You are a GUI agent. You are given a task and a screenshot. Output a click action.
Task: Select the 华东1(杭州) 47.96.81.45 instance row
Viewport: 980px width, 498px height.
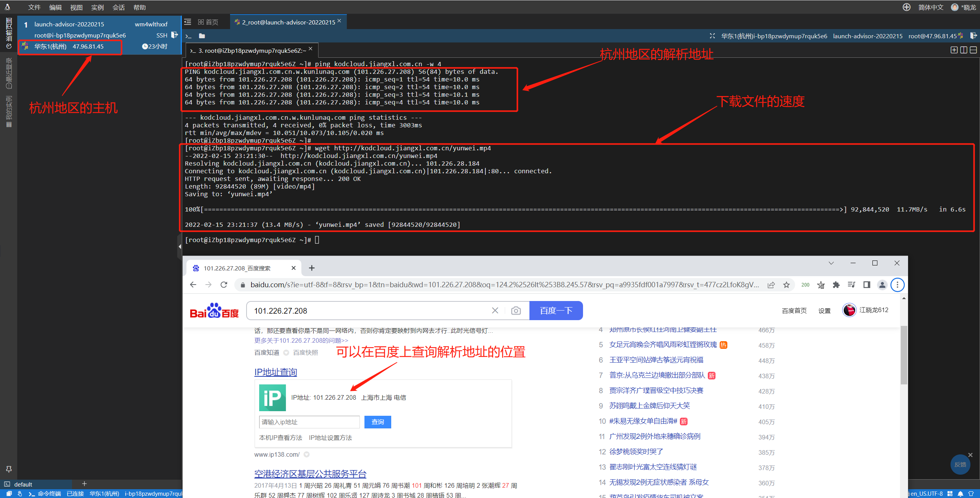70,46
